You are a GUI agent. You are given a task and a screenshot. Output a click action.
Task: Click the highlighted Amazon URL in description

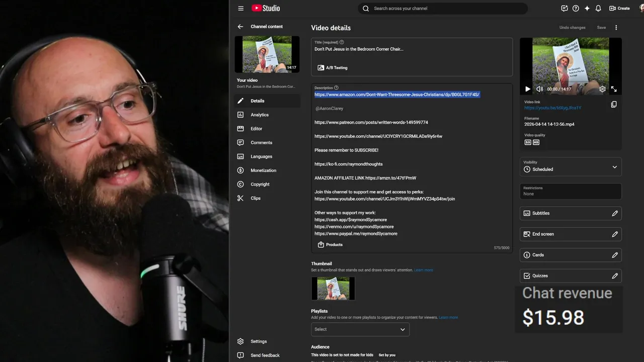(x=397, y=95)
